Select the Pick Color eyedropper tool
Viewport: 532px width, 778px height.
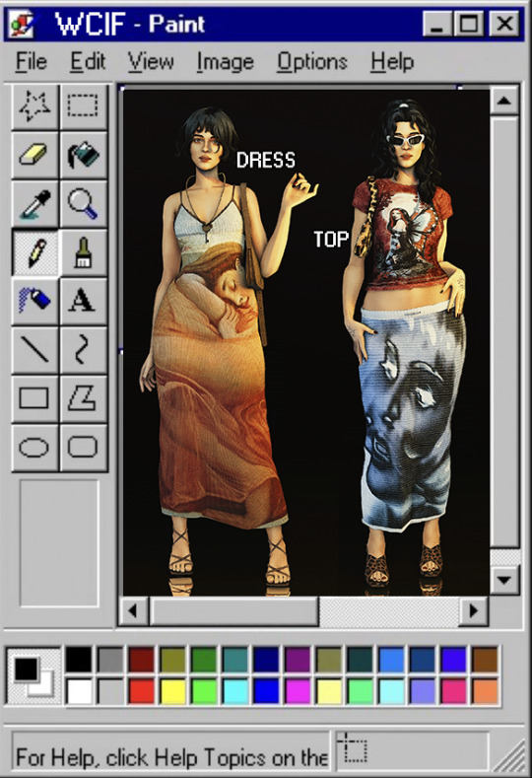pyautogui.click(x=34, y=203)
